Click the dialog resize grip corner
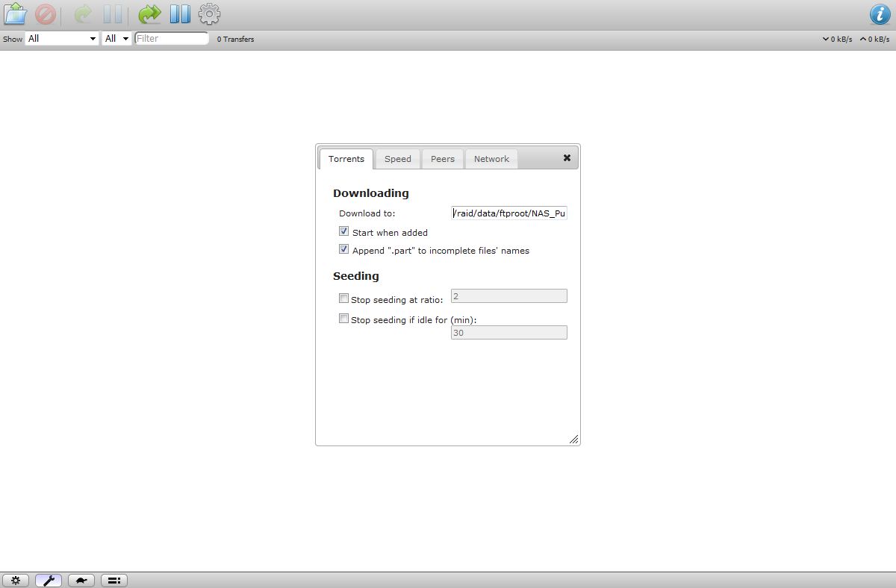The height and width of the screenshot is (588, 896). click(573, 440)
